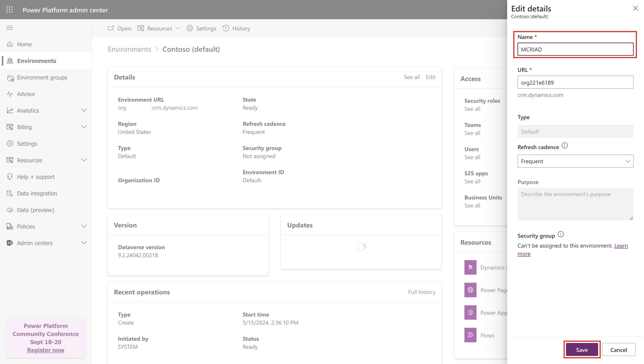Expand the Refresh cadence Frequent dropdown
Image resolution: width=644 pixels, height=364 pixels.
(x=575, y=161)
